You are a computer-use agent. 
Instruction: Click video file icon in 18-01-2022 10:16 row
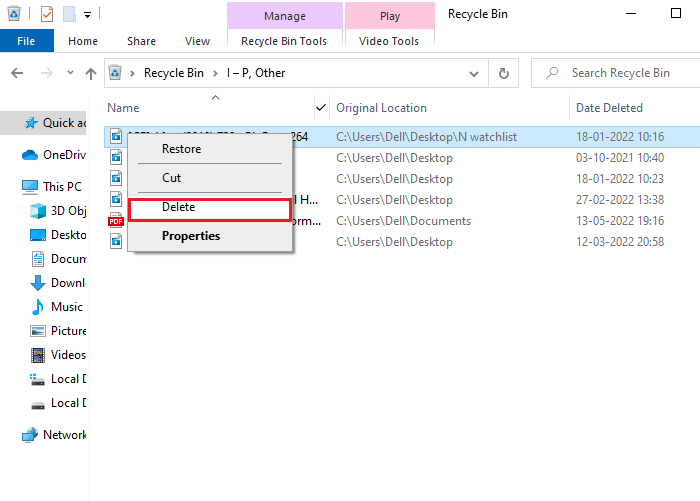(x=116, y=136)
